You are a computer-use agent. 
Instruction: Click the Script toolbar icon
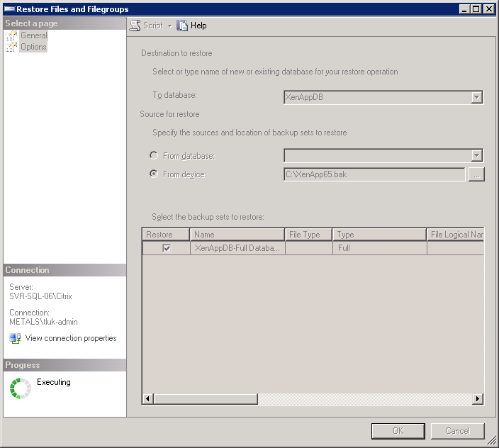[x=135, y=26]
